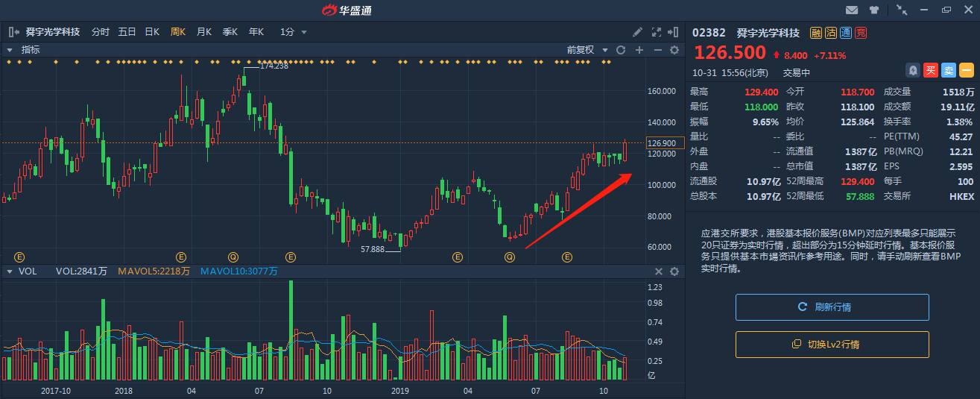Open the skin theme shirt icon
The height and width of the screenshot is (399, 980).
pyautogui.click(x=874, y=10)
